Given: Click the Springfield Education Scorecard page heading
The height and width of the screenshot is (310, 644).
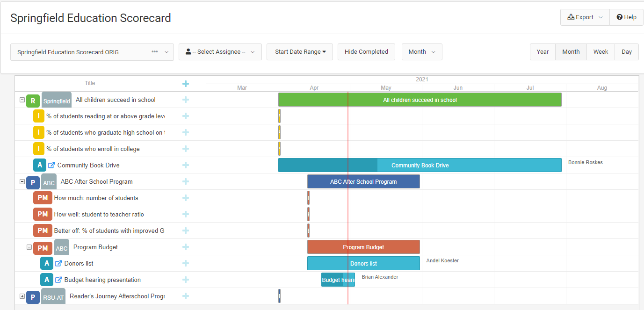Looking at the screenshot, I should tap(91, 18).
